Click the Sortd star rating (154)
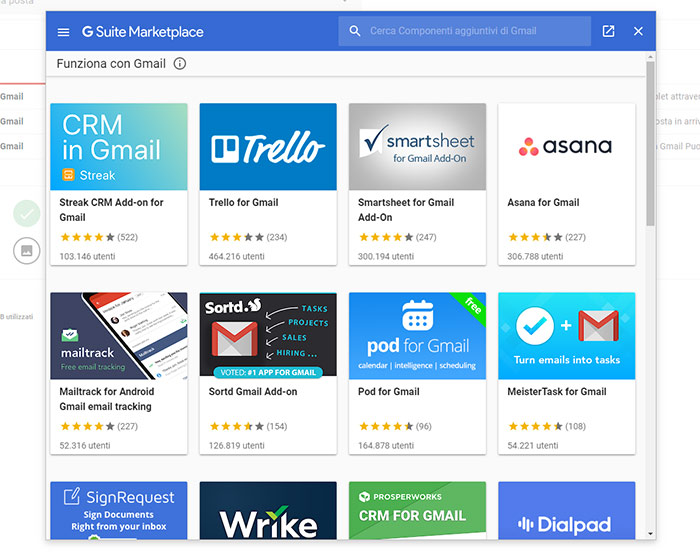The height and width of the screenshot is (560, 700). click(x=248, y=426)
